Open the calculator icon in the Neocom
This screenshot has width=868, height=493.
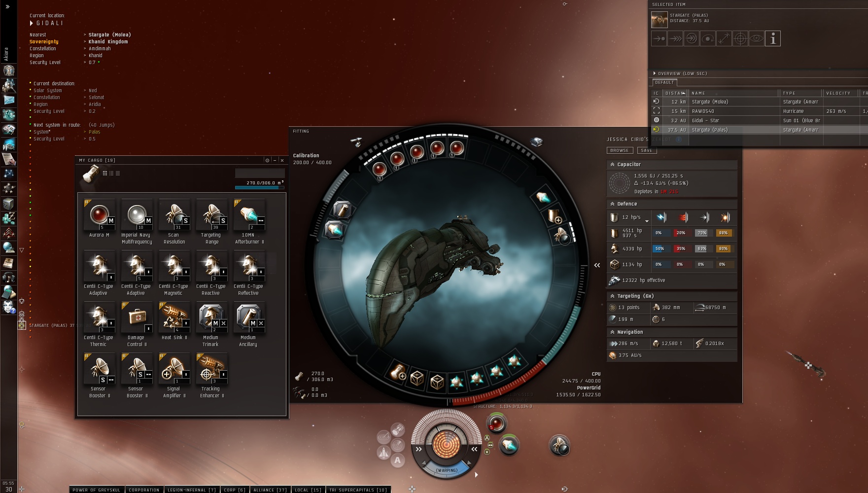pyautogui.click(x=9, y=292)
